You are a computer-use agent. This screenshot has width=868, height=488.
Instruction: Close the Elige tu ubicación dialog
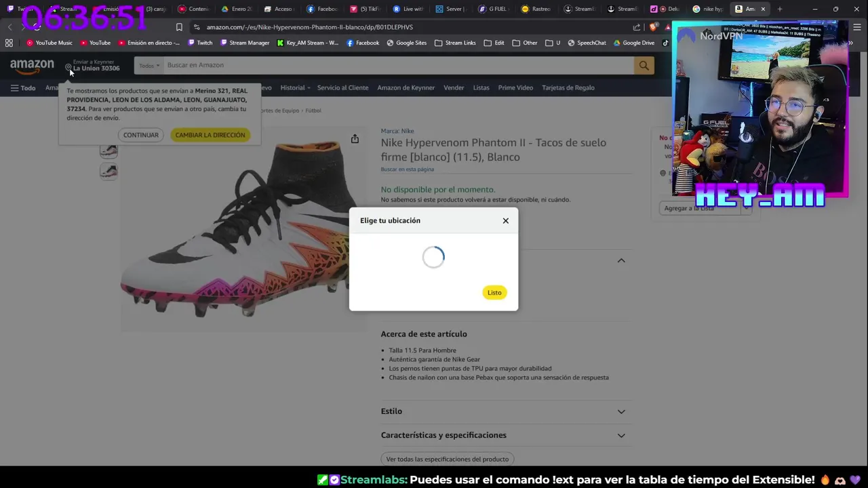[x=505, y=220]
